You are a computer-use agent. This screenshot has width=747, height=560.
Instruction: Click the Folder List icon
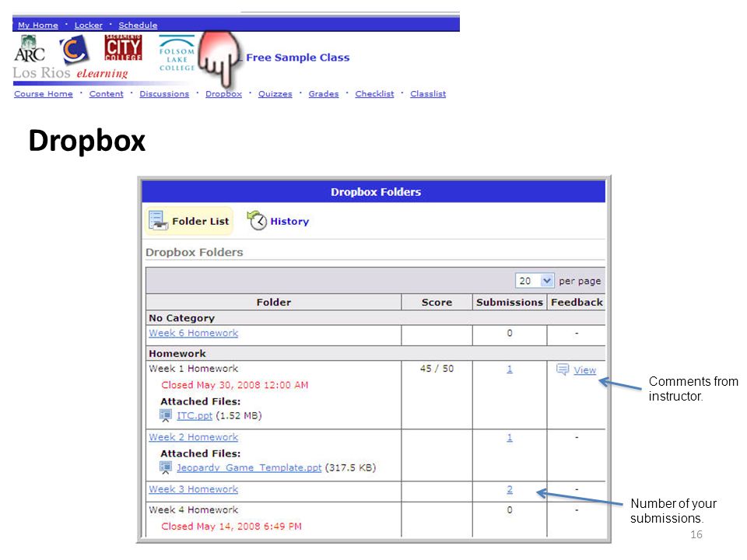158,220
